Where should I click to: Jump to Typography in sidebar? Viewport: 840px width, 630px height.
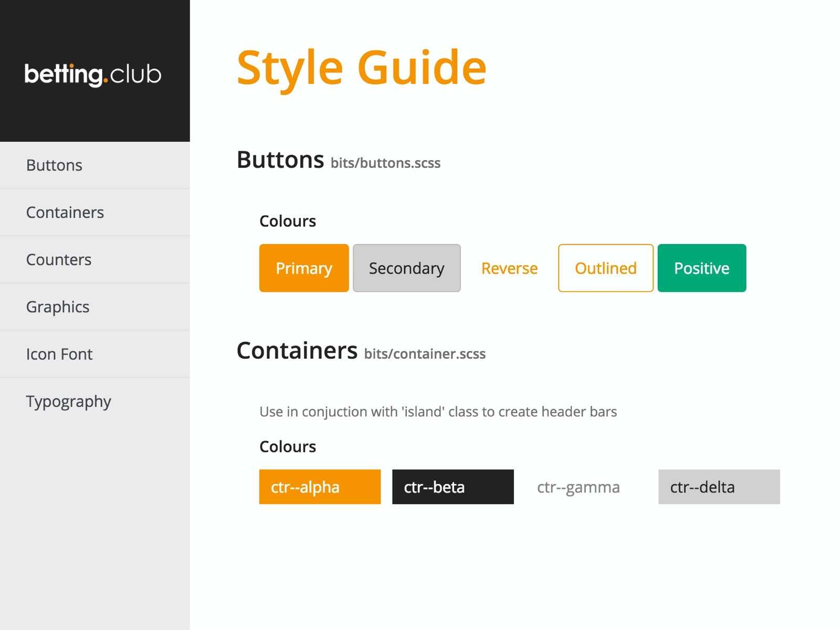click(x=69, y=402)
